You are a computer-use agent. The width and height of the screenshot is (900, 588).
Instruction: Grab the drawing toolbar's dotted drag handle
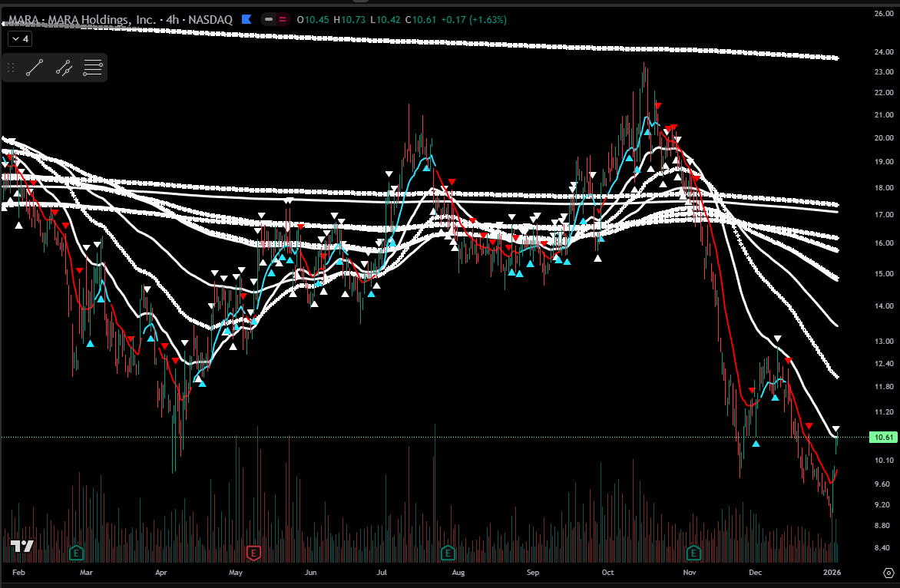10,68
